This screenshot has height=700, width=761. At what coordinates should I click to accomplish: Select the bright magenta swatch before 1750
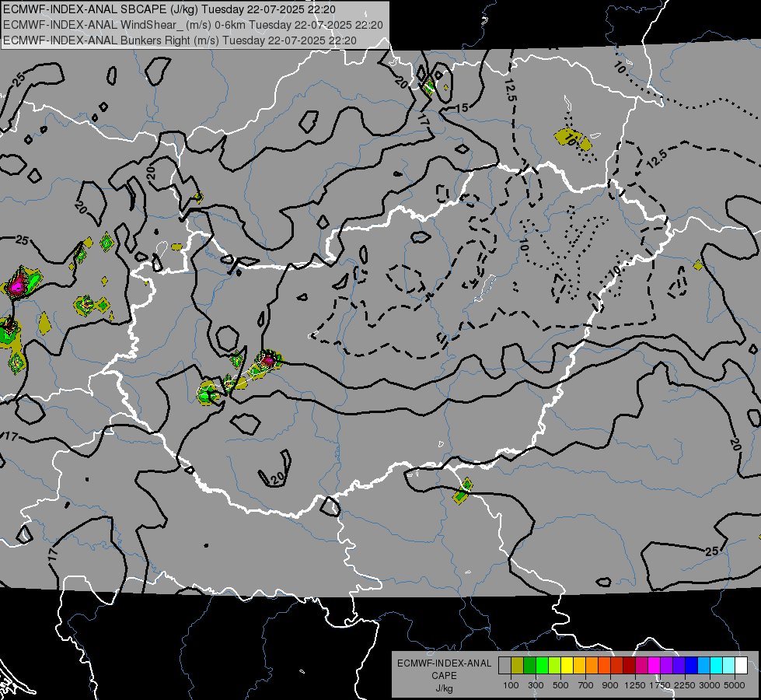click(x=655, y=666)
